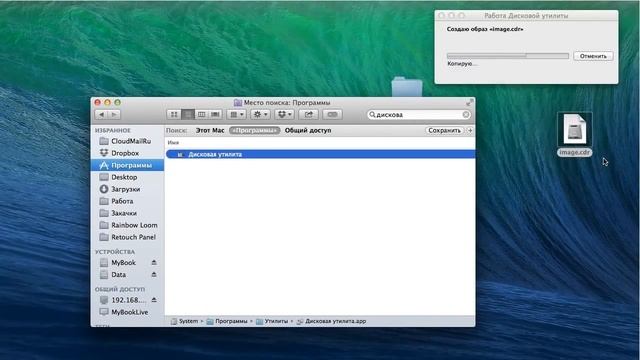The image size is (640, 360).
Task: Eject the 192.168 shared server
Action: [154, 300]
